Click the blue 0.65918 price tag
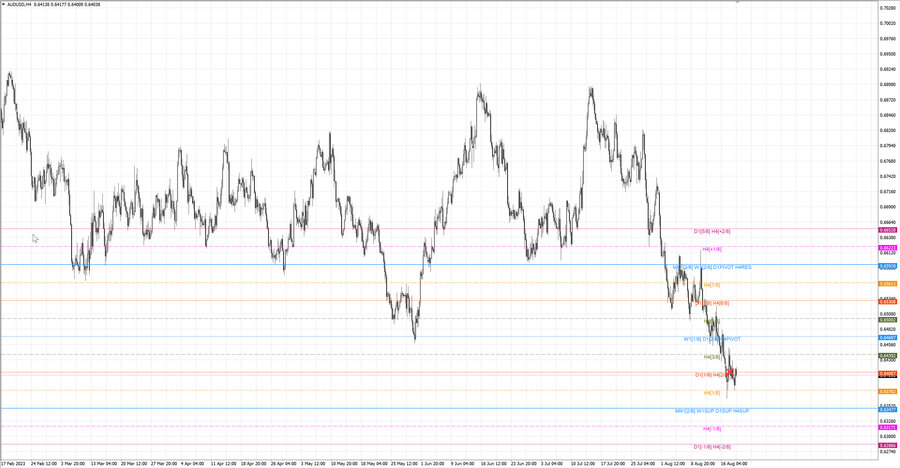The width and height of the screenshot is (900, 468). coord(888,266)
